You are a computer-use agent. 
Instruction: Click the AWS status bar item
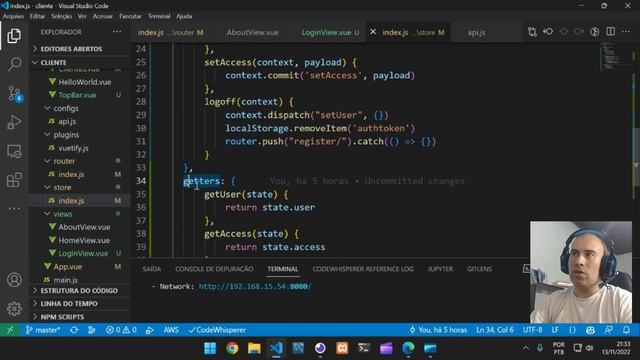[x=171, y=330]
